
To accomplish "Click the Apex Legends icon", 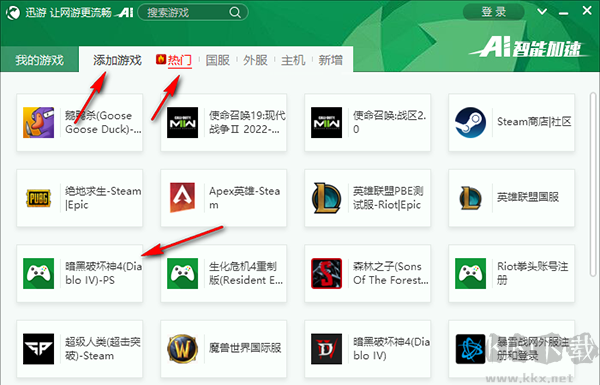I will pyautogui.click(x=183, y=198).
